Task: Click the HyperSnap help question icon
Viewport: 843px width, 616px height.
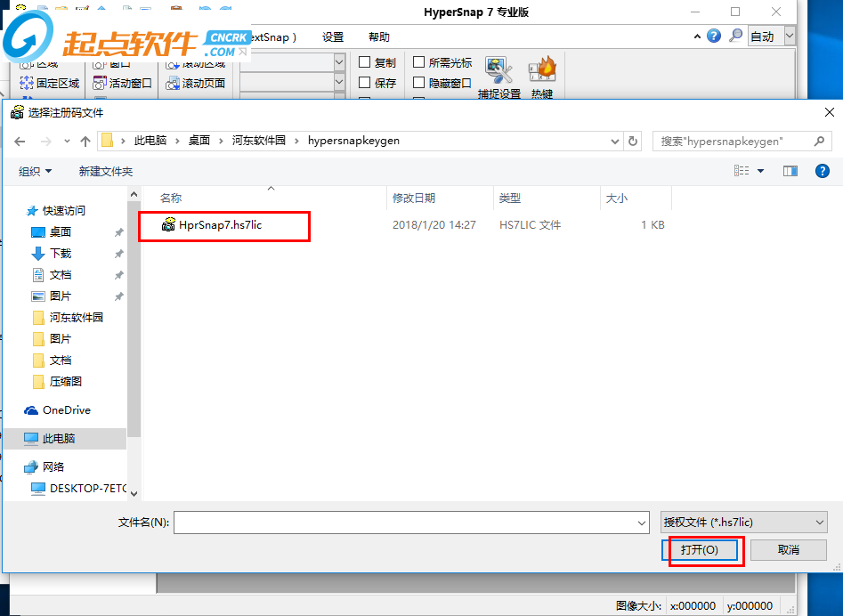Action: point(713,36)
